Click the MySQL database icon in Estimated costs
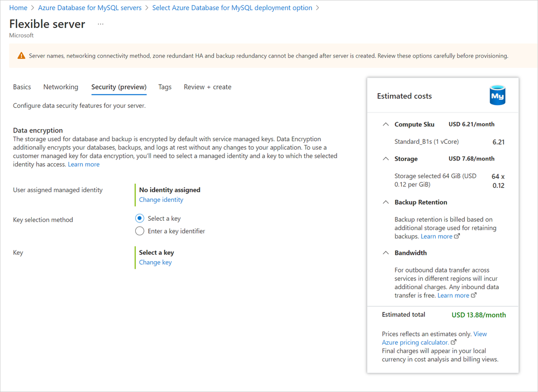 [x=497, y=96]
